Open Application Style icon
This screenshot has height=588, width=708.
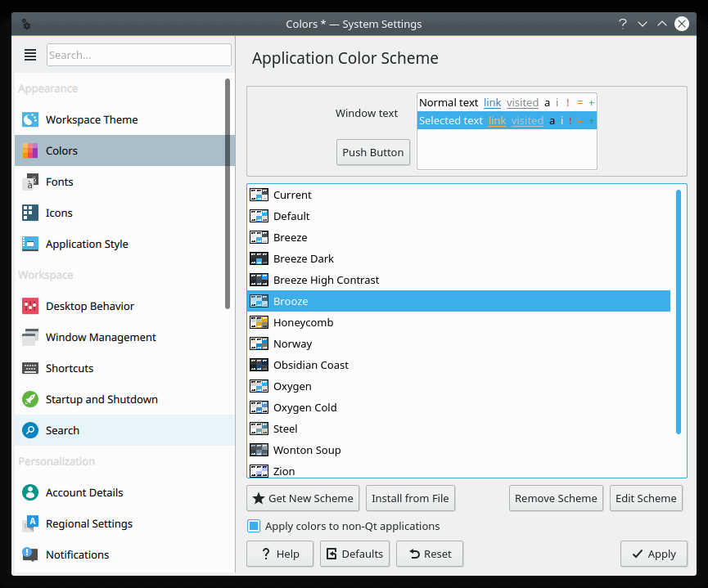click(30, 244)
